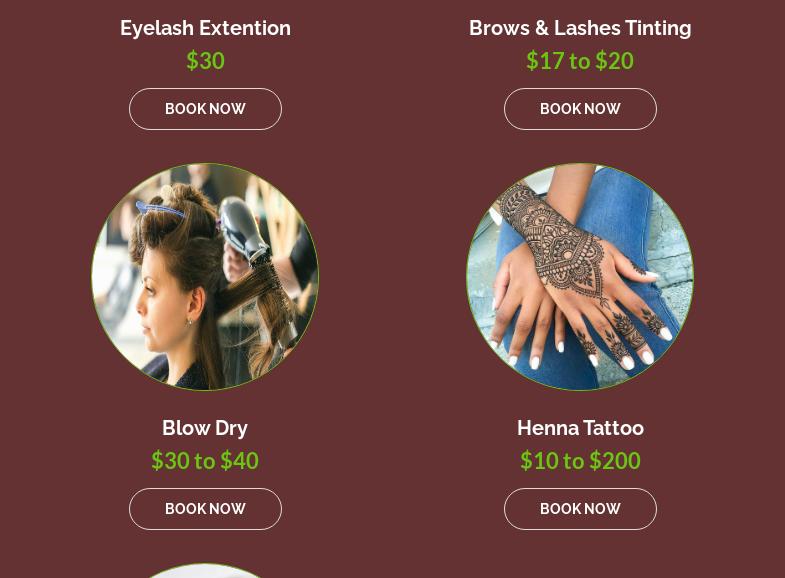Click the $30 to $40 price text
The image size is (785, 578).
205,460
